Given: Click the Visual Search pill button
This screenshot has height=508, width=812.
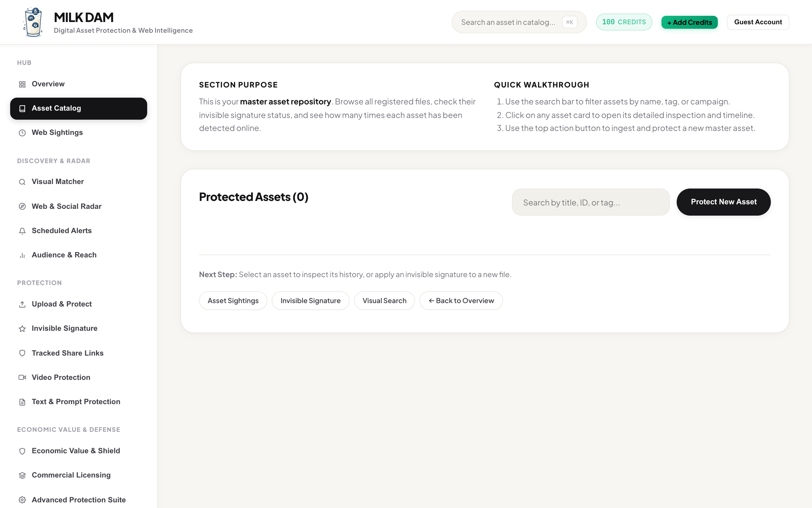Looking at the screenshot, I should [x=384, y=301].
